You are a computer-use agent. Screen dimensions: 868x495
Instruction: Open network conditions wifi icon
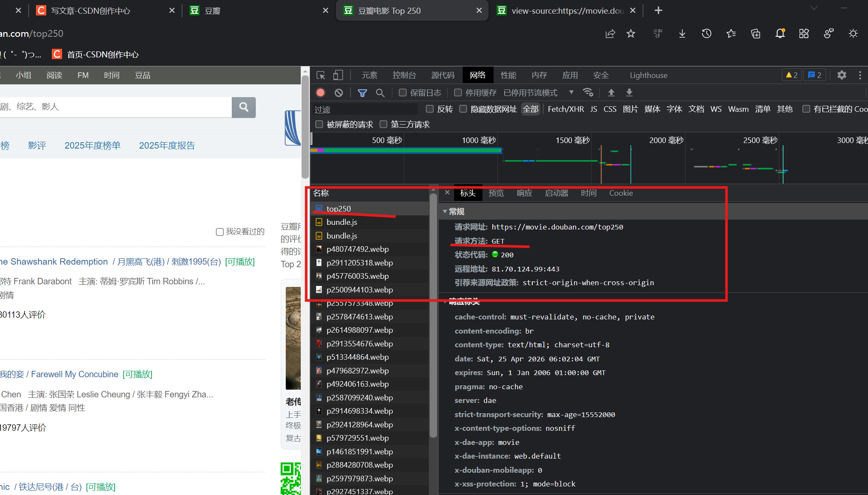tap(588, 92)
